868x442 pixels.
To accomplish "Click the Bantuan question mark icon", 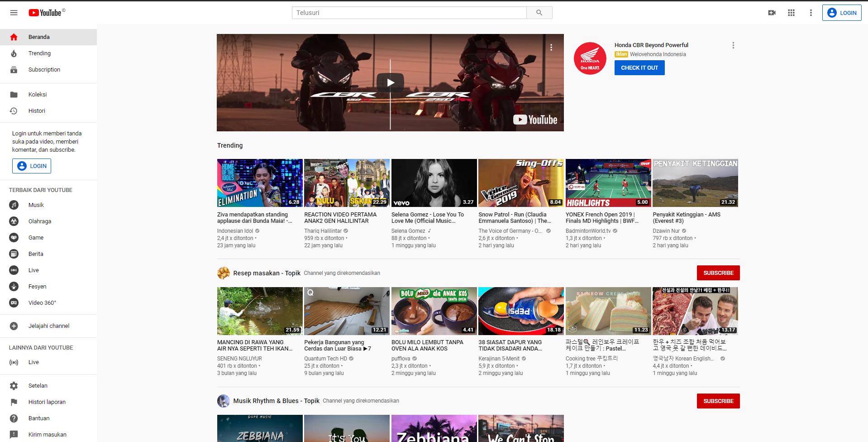I will tap(14, 418).
